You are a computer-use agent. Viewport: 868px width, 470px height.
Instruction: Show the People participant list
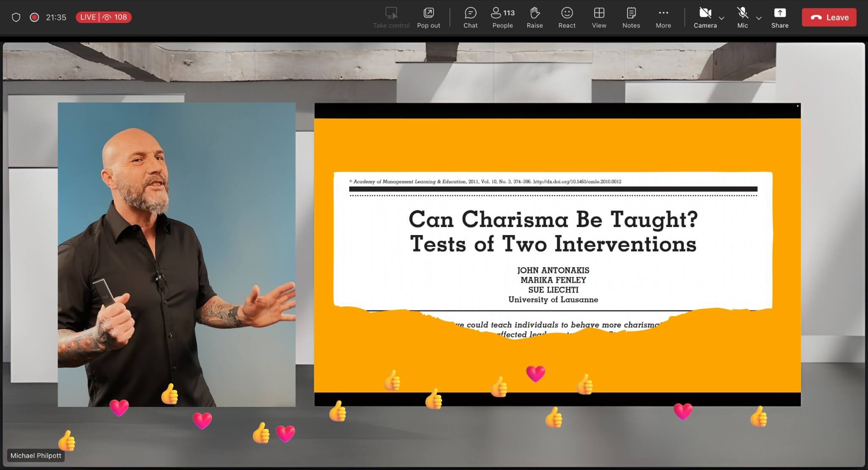(502, 17)
